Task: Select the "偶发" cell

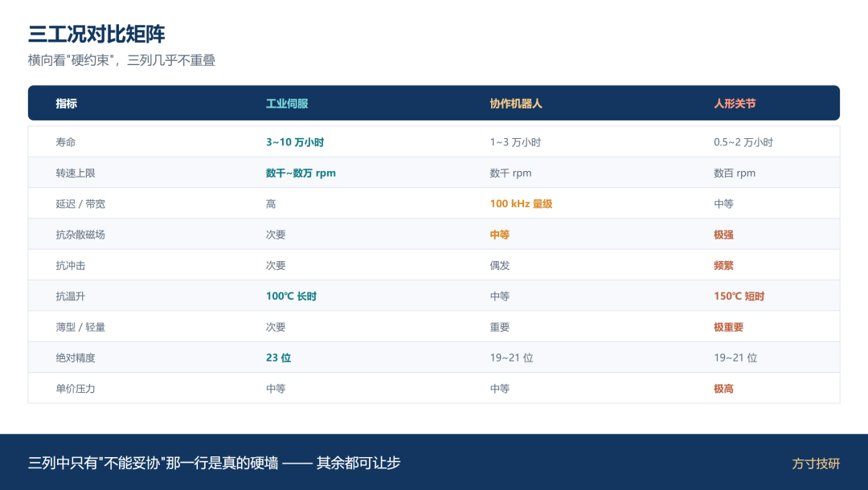Action: pos(500,265)
